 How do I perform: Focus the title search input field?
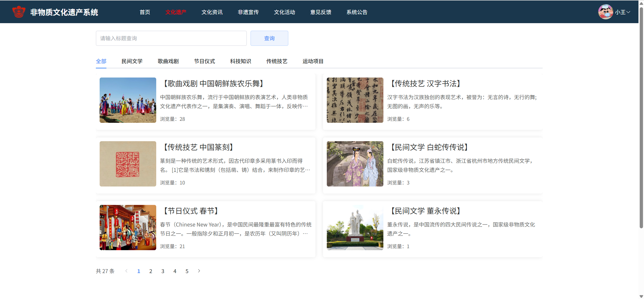171,38
